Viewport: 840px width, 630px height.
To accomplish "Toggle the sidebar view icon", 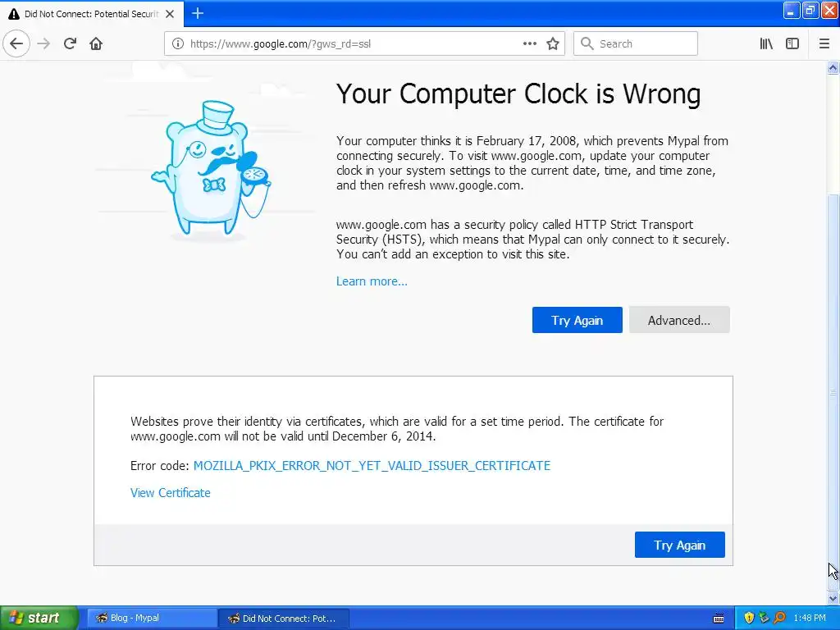I will point(792,44).
